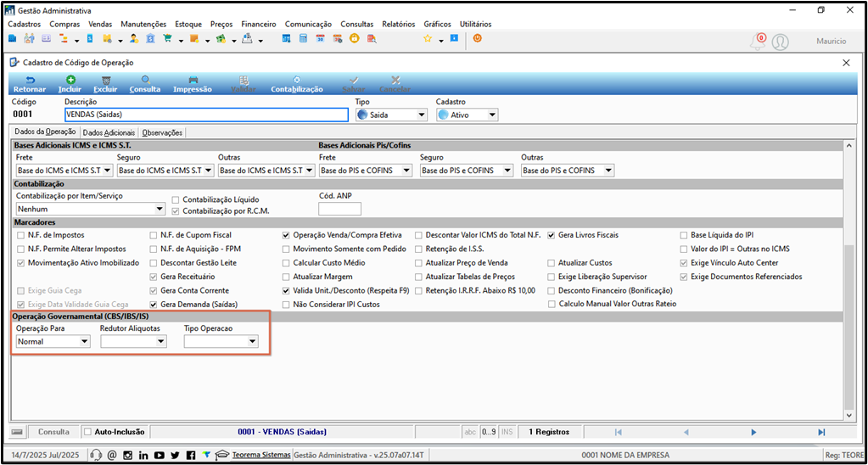
Task: Click notification bell icon
Action: point(757,42)
